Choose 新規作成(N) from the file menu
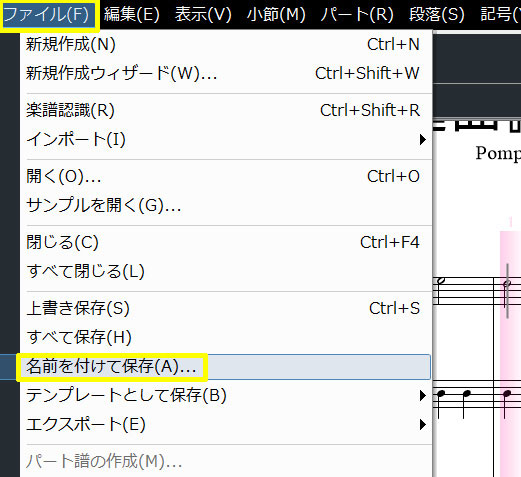This screenshot has height=477, width=521. pos(226,44)
